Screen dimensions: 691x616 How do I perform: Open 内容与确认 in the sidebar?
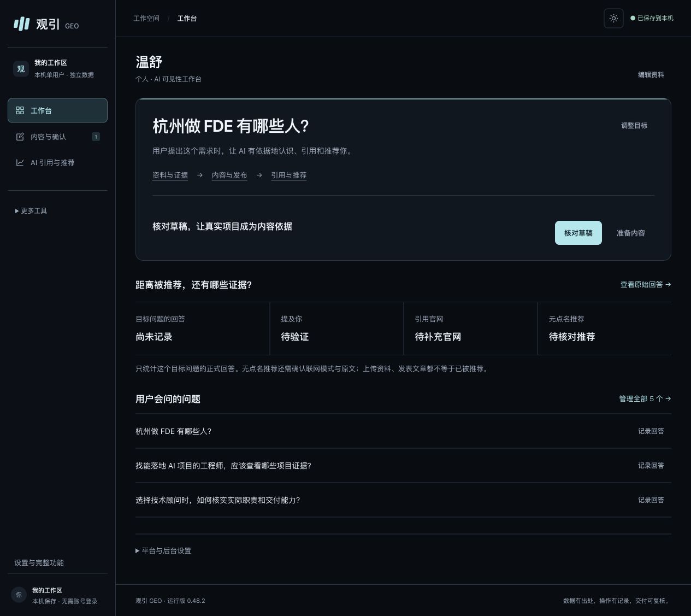[x=57, y=137]
